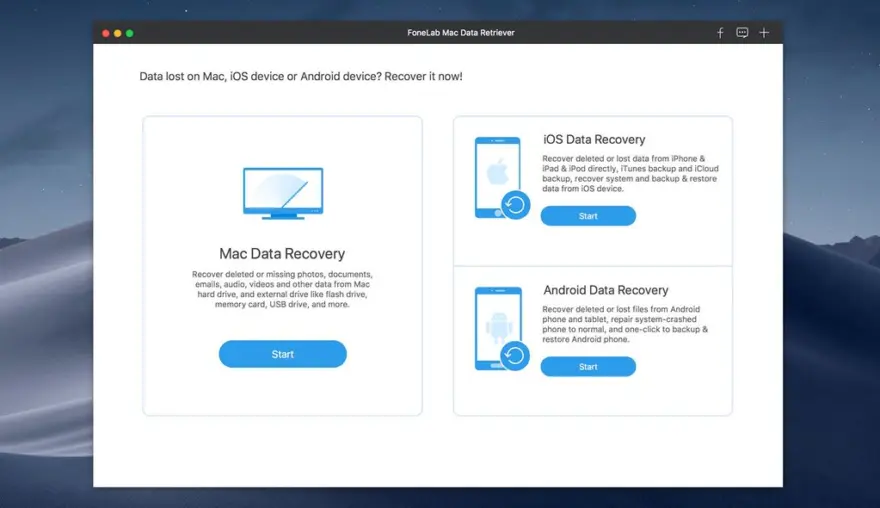Open the feedback chat icon
The width and height of the screenshot is (880, 508).
coord(742,33)
